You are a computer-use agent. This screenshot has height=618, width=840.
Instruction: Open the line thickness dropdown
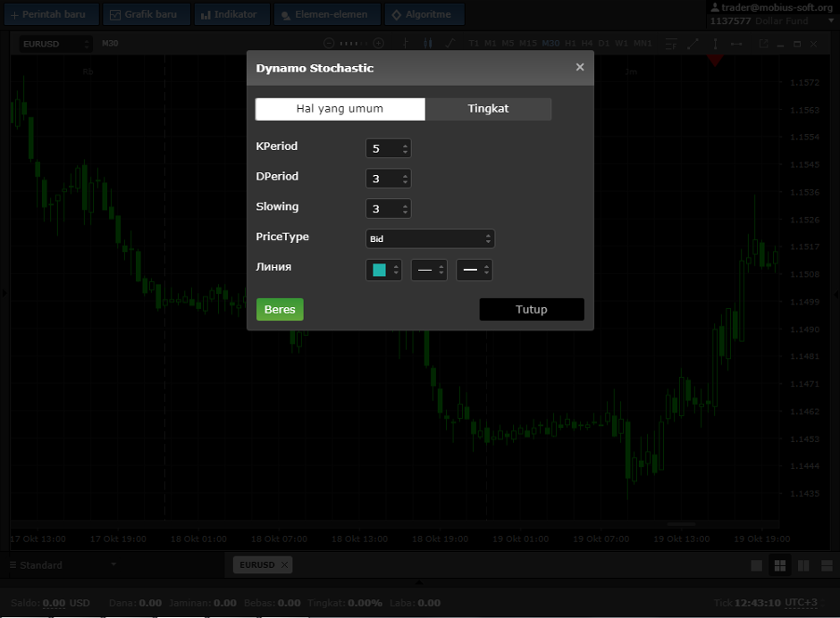pyautogui.click(x=475, y=270)
